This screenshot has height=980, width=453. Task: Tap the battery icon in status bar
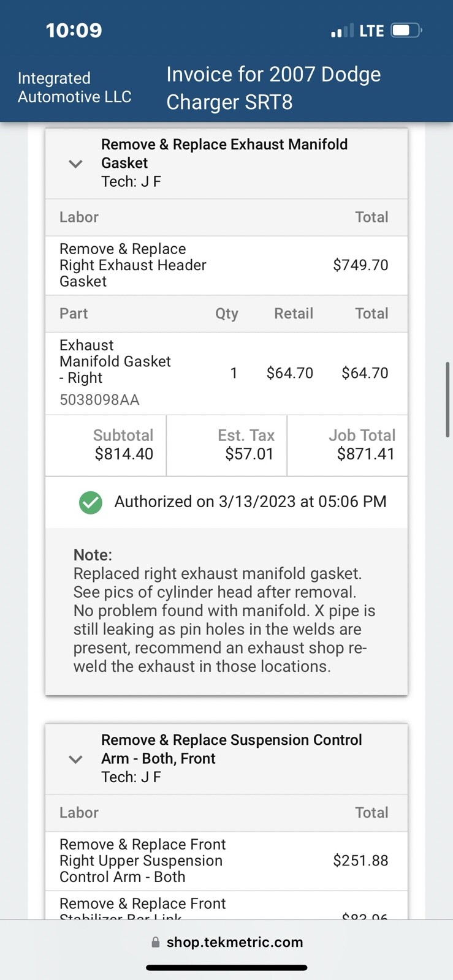tap(406, 30)
